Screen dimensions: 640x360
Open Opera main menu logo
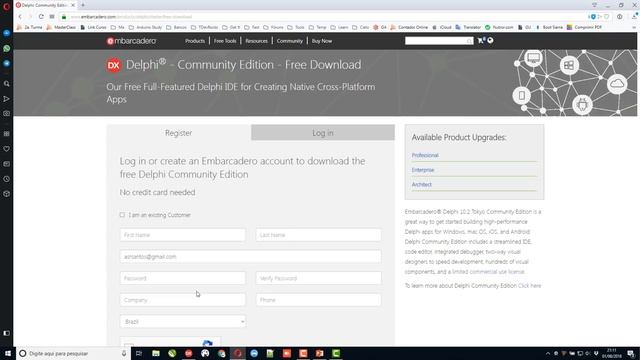pyautogui.click(x=6, y=7)
